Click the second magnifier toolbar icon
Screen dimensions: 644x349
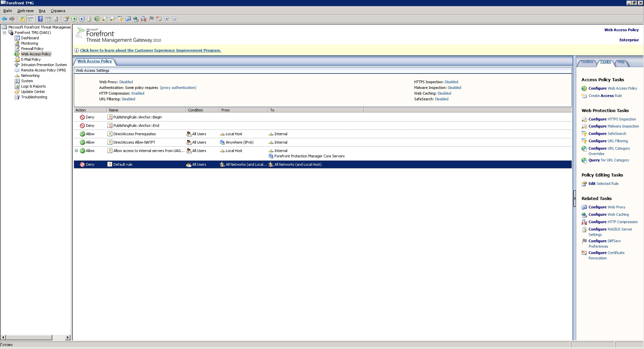click(x=113, y=19)
